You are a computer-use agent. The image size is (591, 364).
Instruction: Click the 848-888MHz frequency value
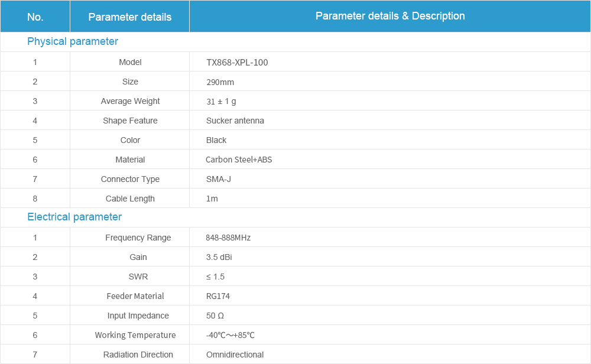click(228, 238)
